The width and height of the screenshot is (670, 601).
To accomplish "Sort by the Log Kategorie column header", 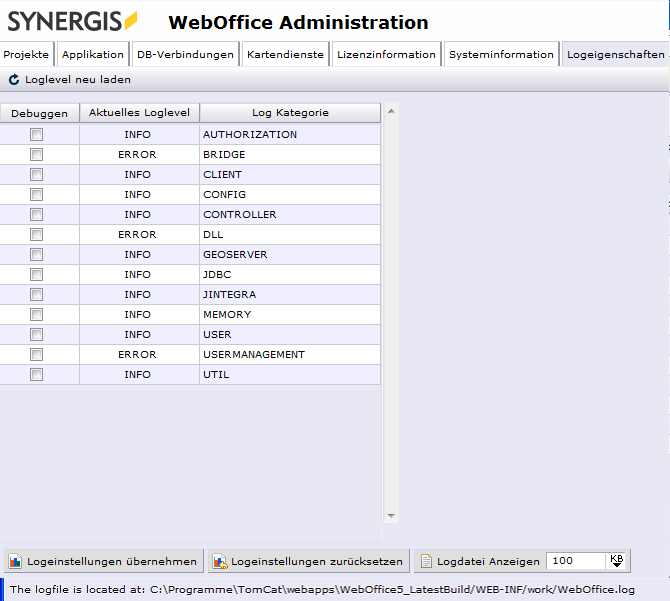I will coord(290,113).
